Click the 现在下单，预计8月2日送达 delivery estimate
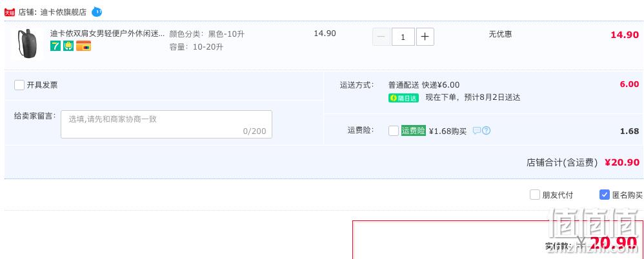 [473, 98]
